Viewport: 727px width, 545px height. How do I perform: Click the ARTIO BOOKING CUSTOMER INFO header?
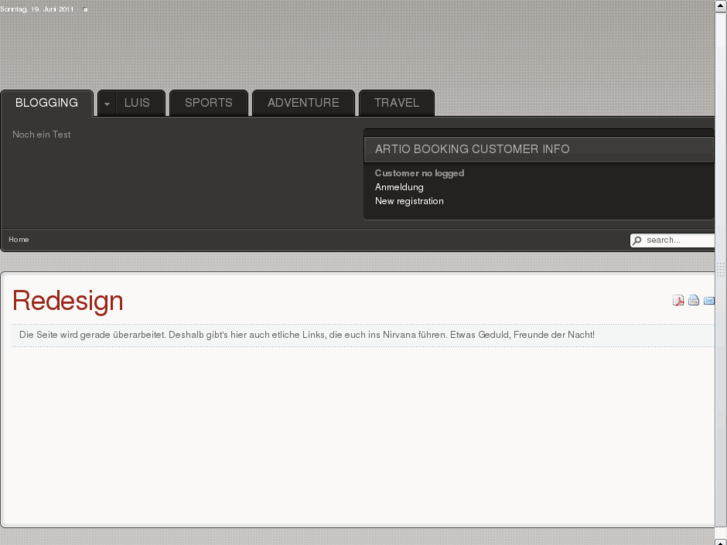click(538, 149)
